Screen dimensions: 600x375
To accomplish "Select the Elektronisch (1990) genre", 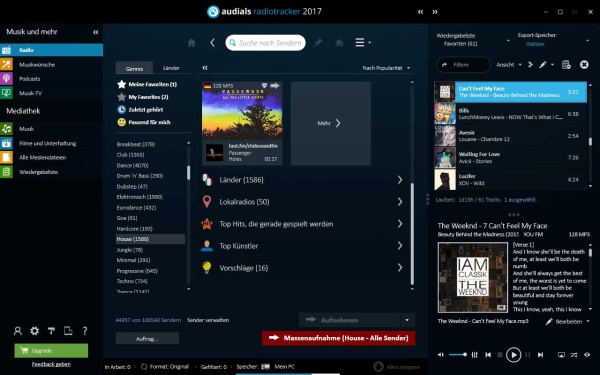I will [x=139, y=197].
